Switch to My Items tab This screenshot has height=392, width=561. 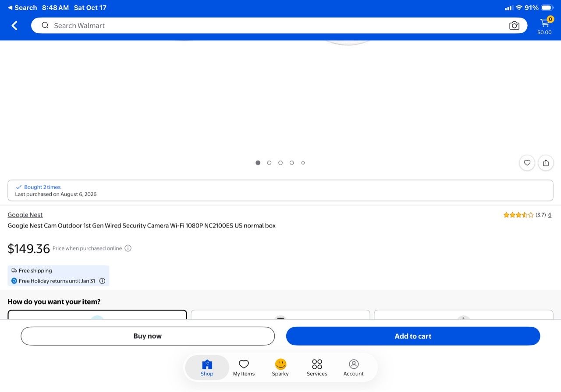(244, 367)
